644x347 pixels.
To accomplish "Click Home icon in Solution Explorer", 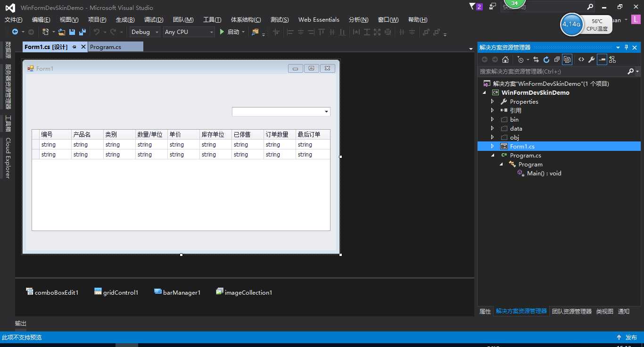I will 505,59.
